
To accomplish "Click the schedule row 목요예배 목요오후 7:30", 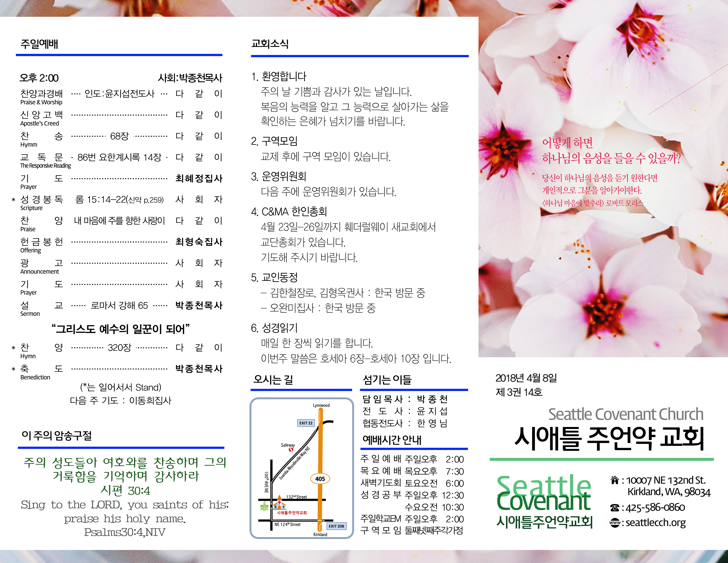I will 412,471.
